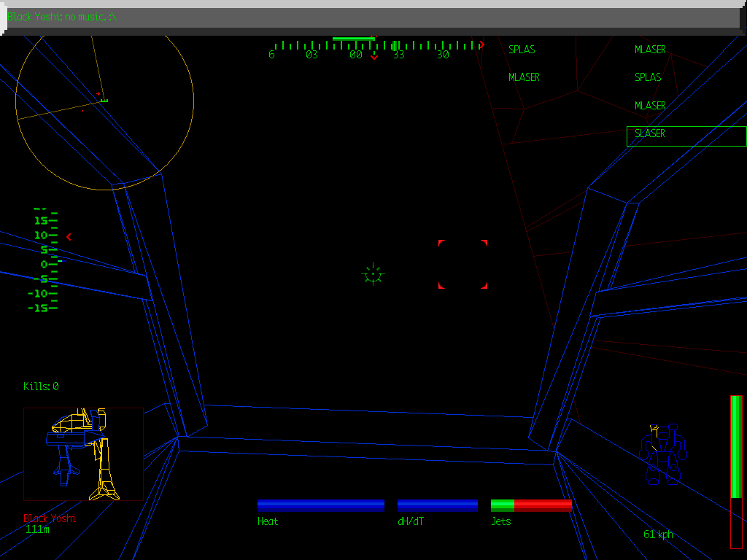Click the targeting reticle crosshair
The image size is (747, 560).
click(373, 275)
